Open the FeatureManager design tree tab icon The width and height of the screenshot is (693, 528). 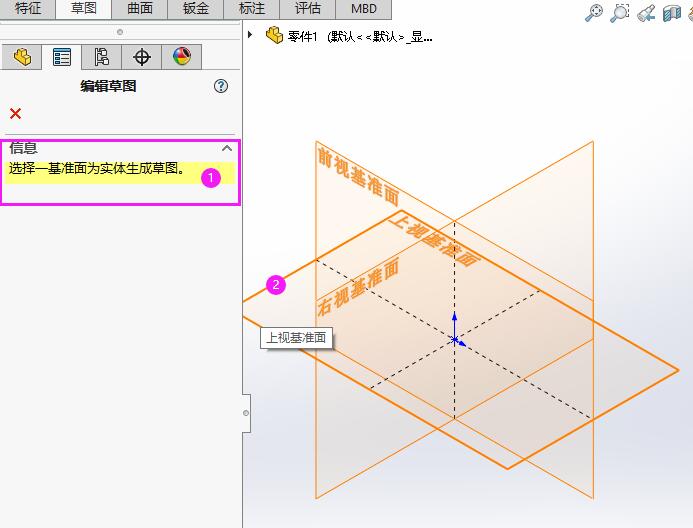coord(22,57)
